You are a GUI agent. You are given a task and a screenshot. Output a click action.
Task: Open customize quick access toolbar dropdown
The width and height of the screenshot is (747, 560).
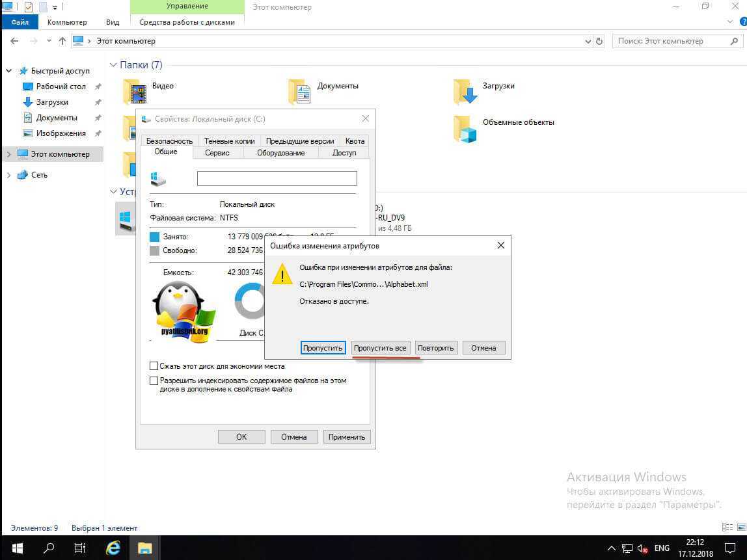(x=55, y=8)
